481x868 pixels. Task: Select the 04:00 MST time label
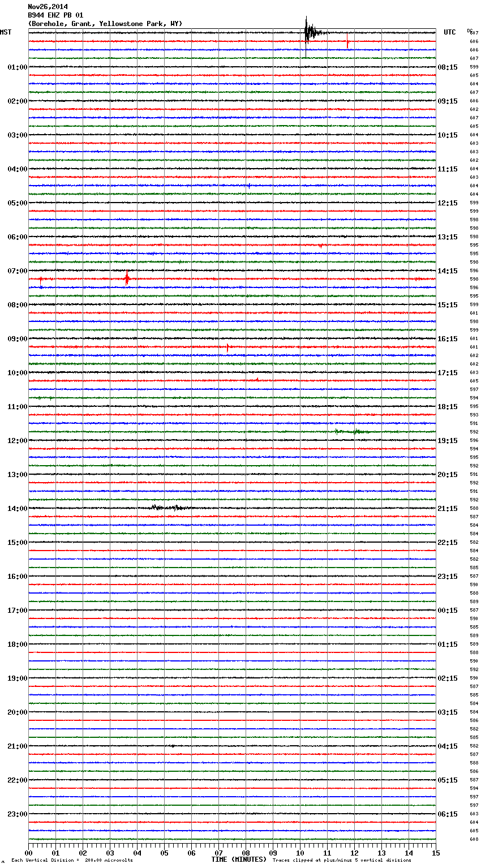click(18, 169)
